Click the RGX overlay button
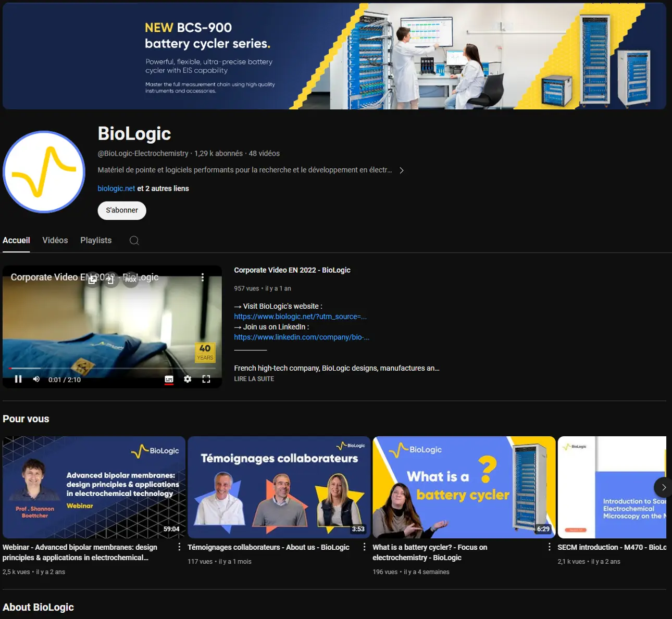672x619 pixels. click(x=130, y=280)
